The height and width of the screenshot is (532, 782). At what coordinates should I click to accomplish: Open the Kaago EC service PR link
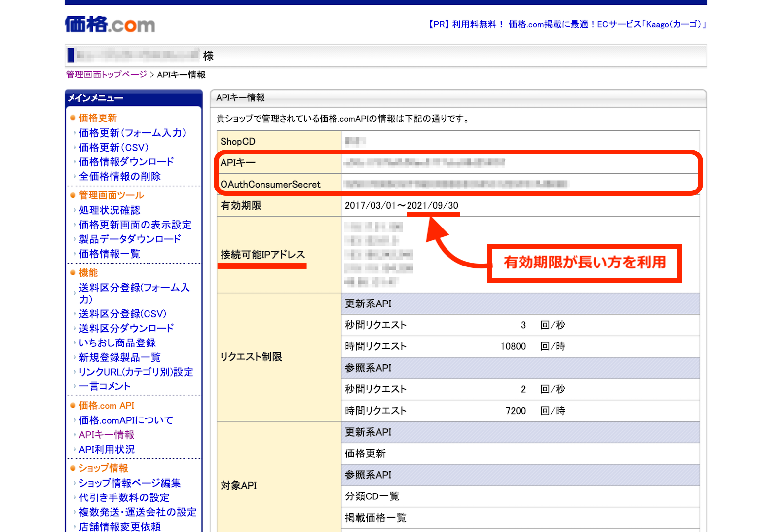[566, 24]
